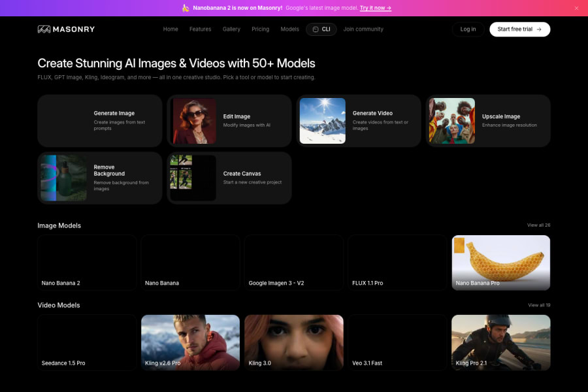Image resolution: width=588 pixels, height=392 pixels.
Task: Click the Start free trial button
Action: tap(520, 29)
